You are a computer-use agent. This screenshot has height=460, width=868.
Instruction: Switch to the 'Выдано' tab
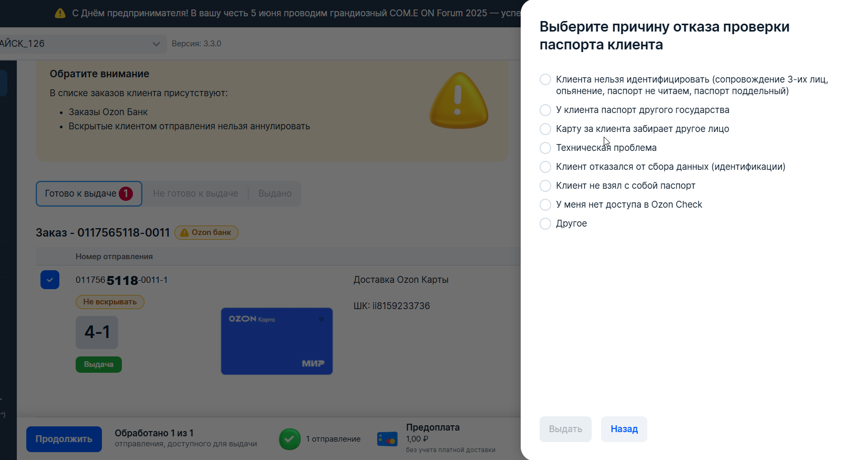(x=275, y=193)
